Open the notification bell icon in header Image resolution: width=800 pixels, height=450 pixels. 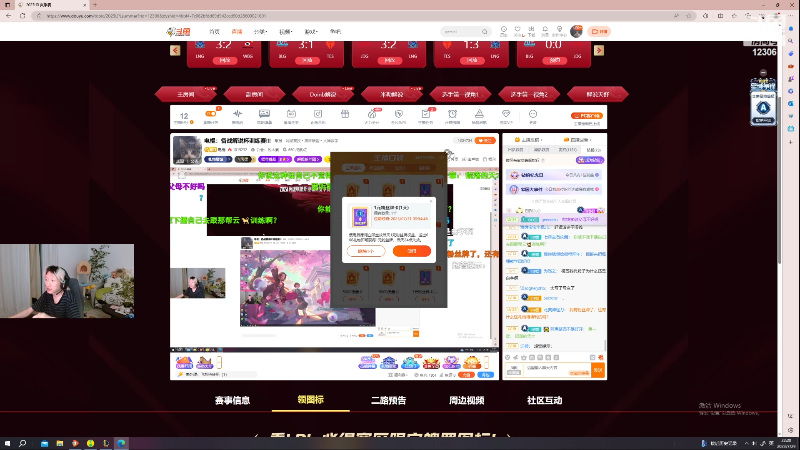pyautogui.click(x=545, y=31)
